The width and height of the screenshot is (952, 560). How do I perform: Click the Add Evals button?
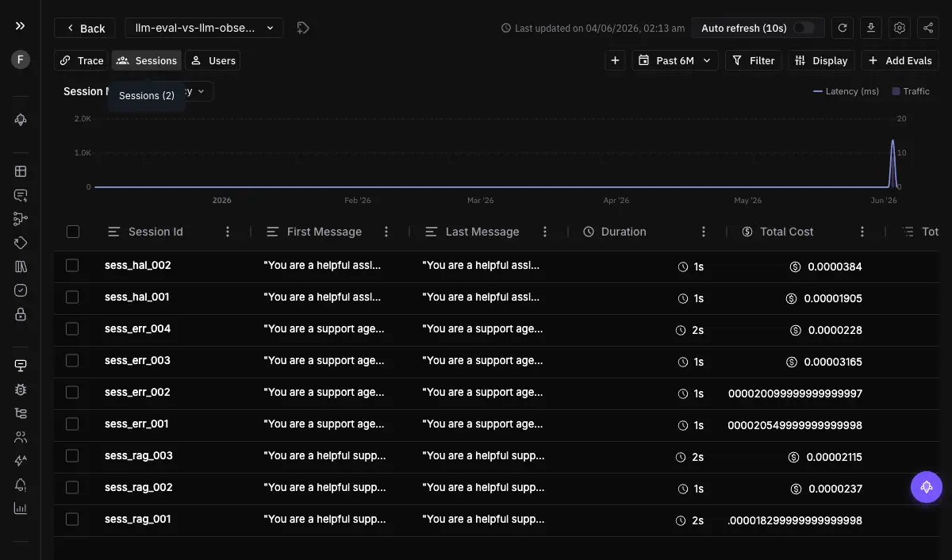point(900,60)
